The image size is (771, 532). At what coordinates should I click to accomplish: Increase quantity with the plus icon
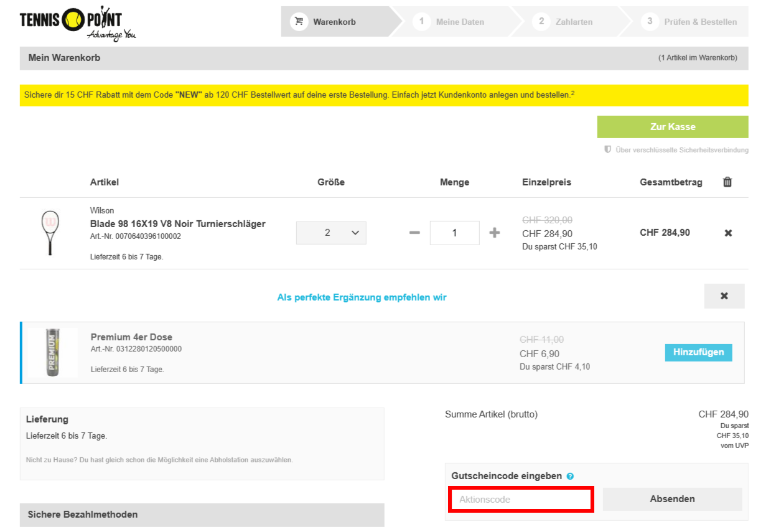tap(495, 233)
